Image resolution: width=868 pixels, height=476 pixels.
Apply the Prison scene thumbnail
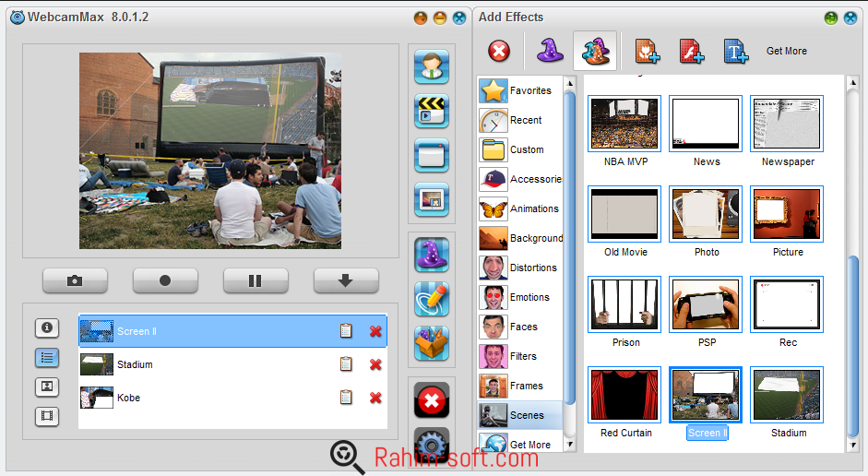(x=624, y=304)
